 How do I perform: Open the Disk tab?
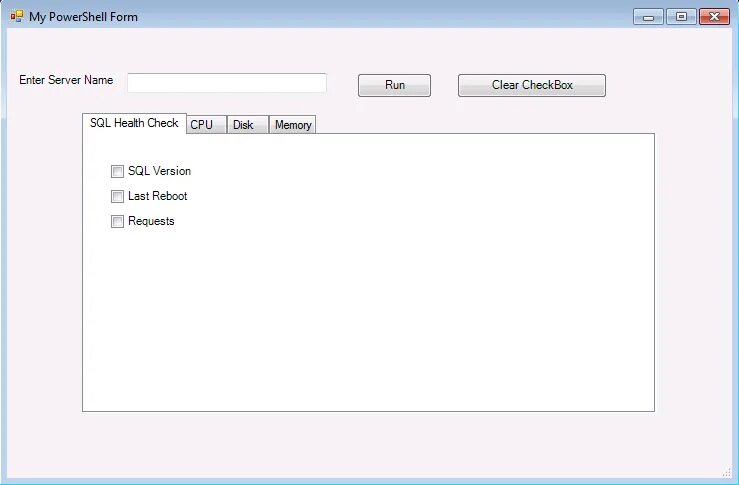pos(248,125)
